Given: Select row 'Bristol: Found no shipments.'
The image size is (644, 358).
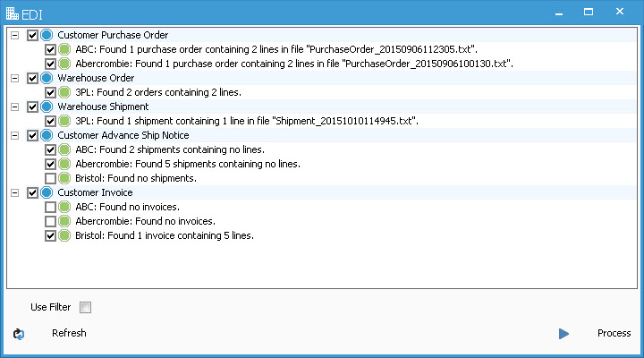Looking at the screenshot, I should tap(136, 178).
